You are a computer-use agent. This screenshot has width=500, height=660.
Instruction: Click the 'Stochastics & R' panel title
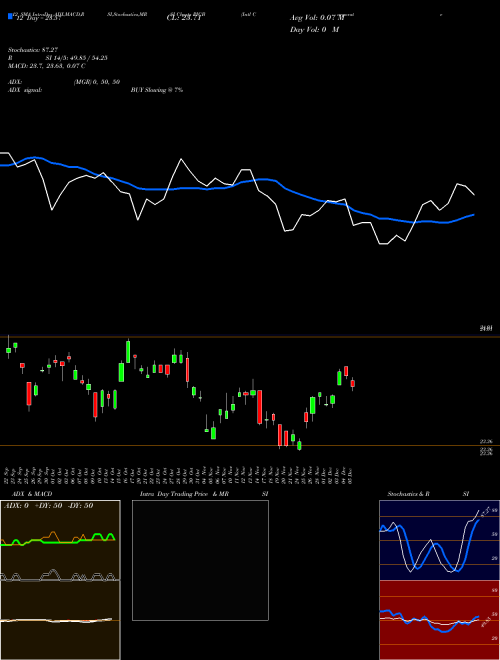tap(408, 494)
